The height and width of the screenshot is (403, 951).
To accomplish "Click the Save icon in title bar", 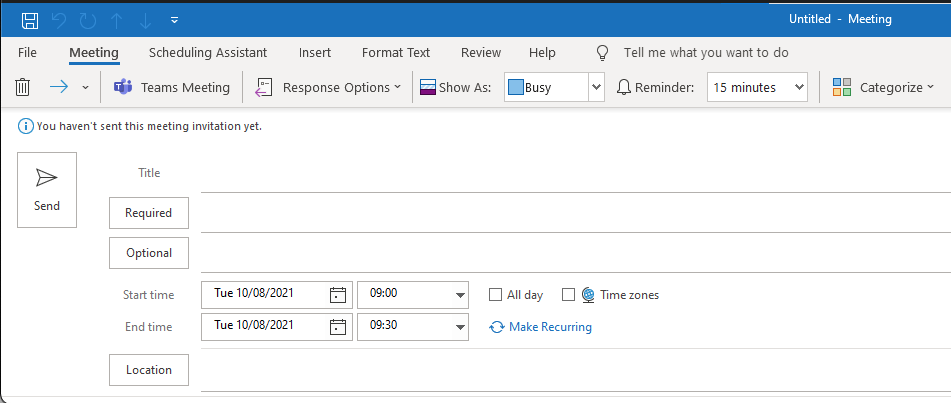I will 30,21.
